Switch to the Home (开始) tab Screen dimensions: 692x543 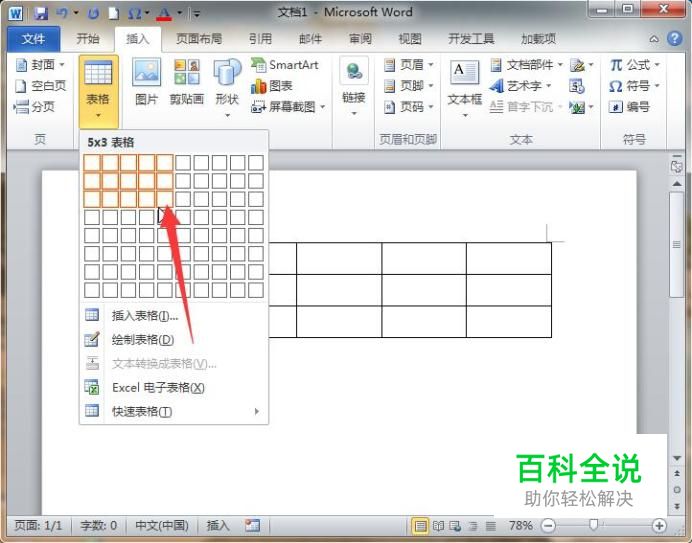[88, 39]
